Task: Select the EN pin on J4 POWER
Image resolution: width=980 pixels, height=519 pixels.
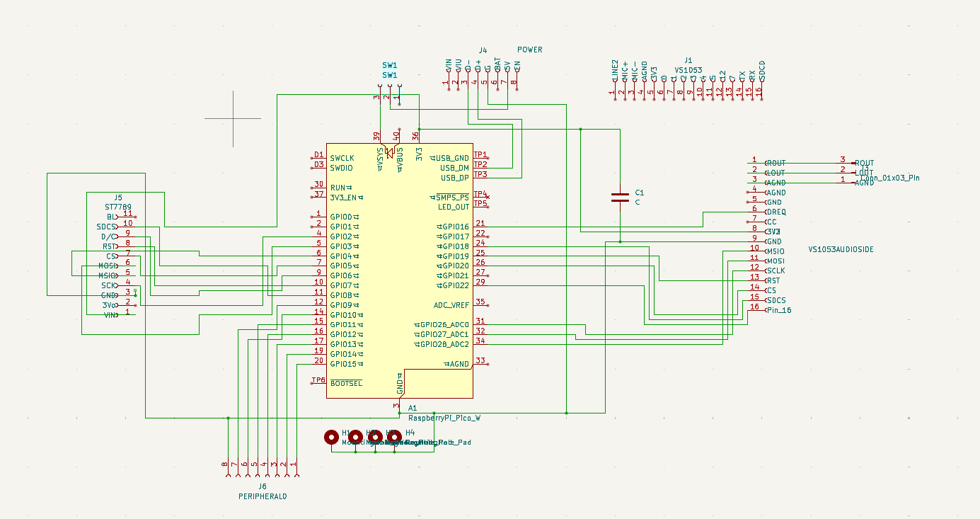Action: coord(518,67)
